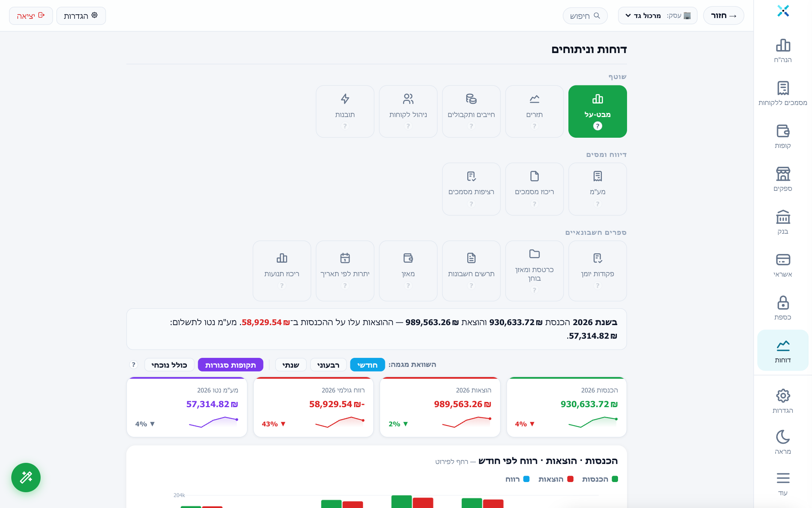Open כספת lock sidebar item
Image resolution: width=812 pixels, height=508 pixels.
click(783, 308)
